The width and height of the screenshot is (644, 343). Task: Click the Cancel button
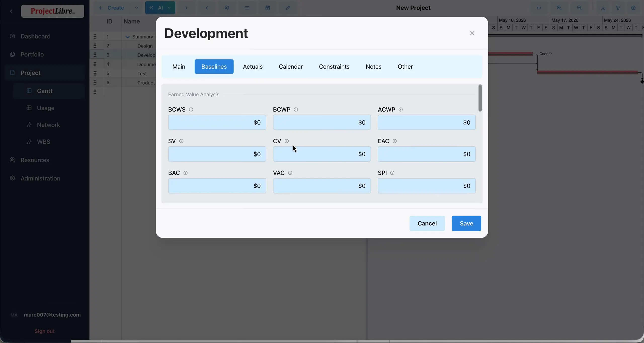[427, 223]
